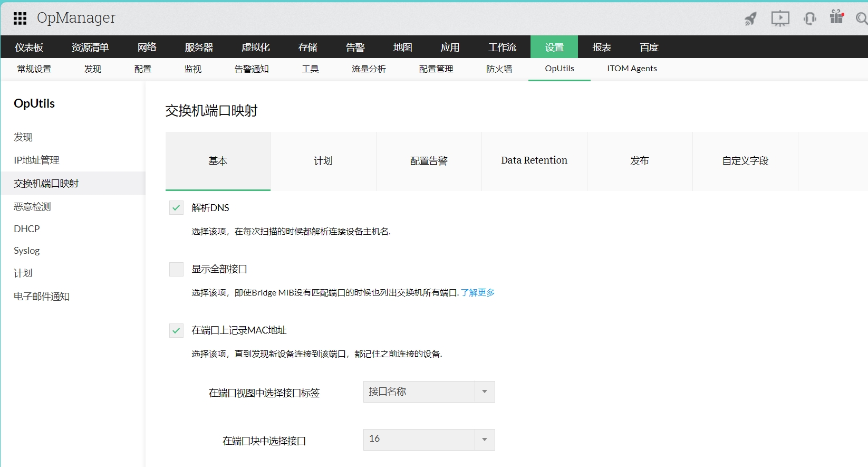Click the 防火墙 submenu item

click(499, 69)
